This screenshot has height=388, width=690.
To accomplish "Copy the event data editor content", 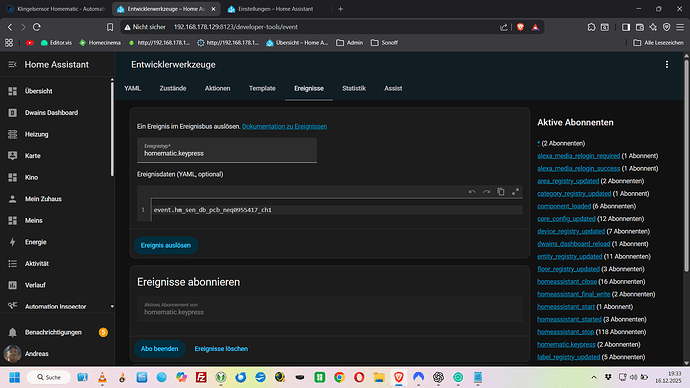I will [501, 192].
